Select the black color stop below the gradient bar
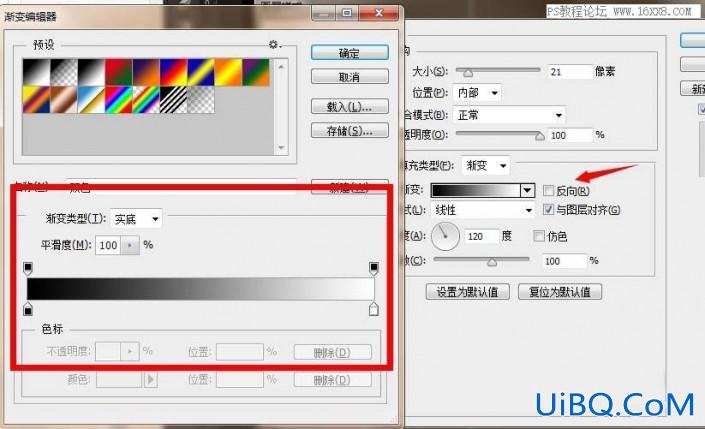Image resolution: width=705 pixels, height=429 pixels. (x=28, y=309)
